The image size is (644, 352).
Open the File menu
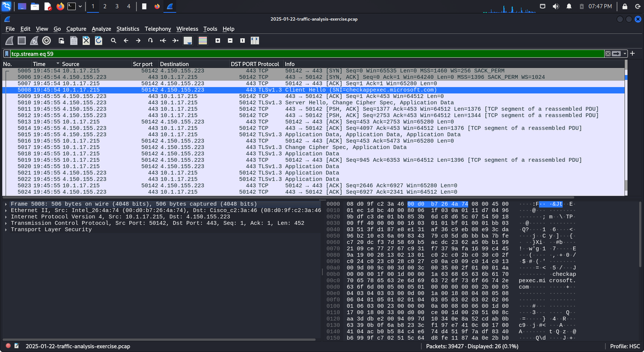coord(10,28)
